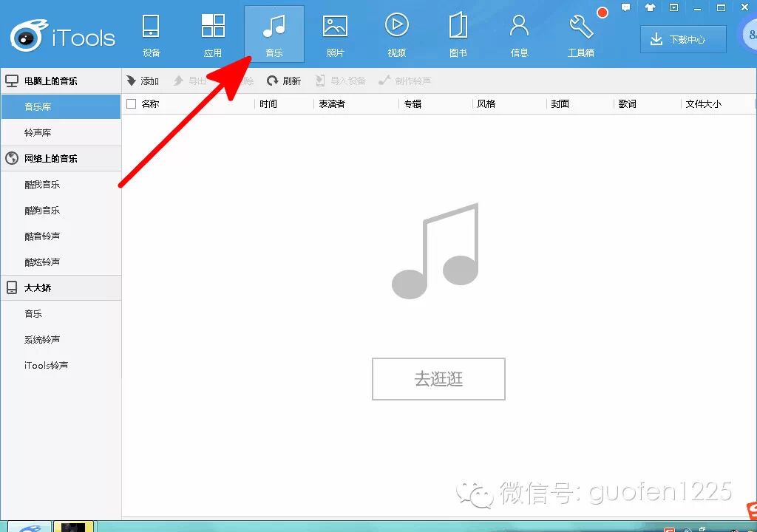This screenshot has width=757, height=532.
Task: Click the 下载中心 download center button
Action: pos(683,40)
